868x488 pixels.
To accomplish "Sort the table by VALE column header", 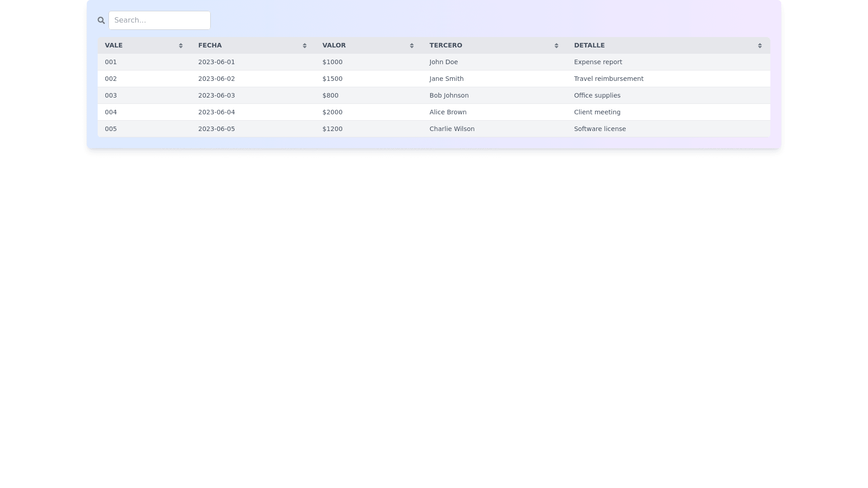I will click(x=113, y=45).
